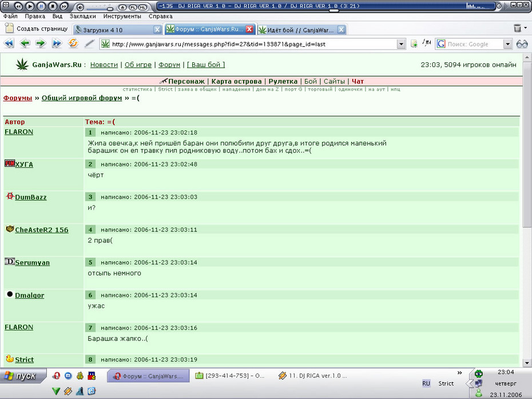
Task: Click Создать страницу new page button
Action: click(37, 29)
